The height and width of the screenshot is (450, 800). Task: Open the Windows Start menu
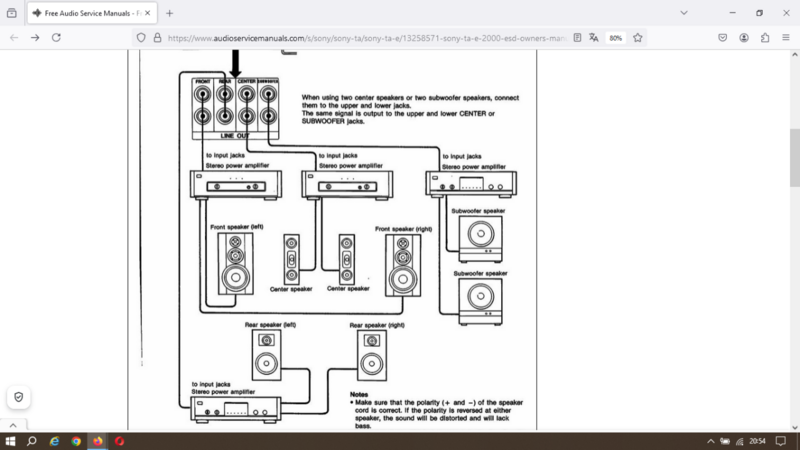point(10,441)
